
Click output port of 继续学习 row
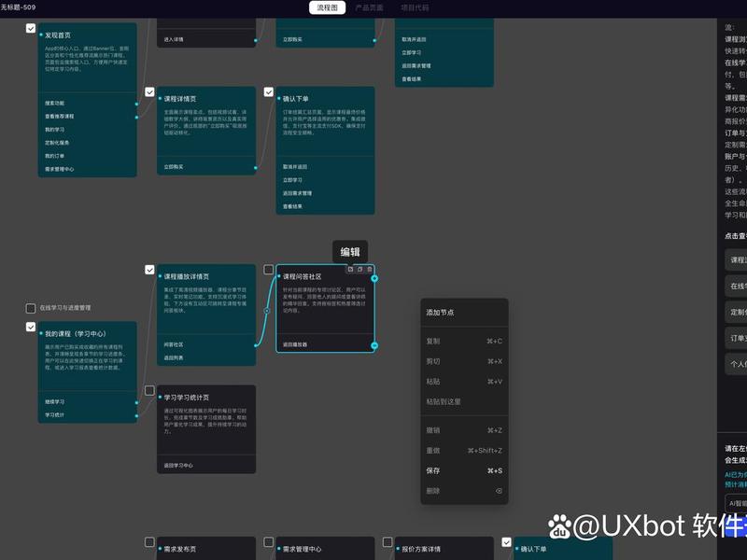(136, 402)
